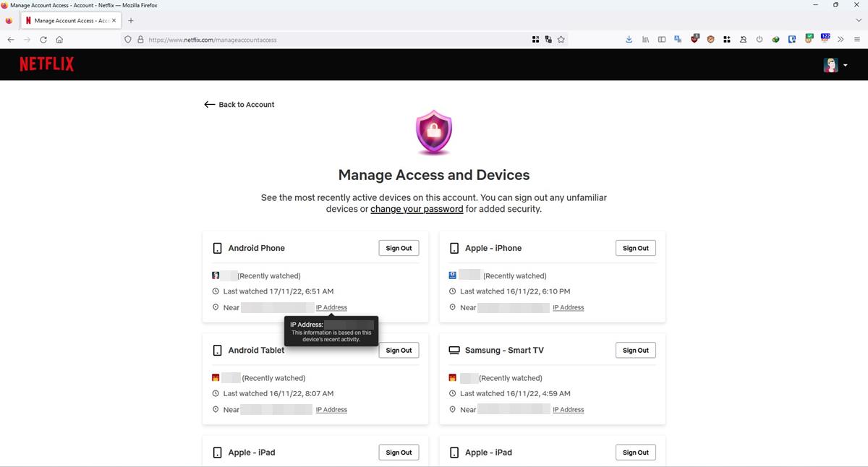
Task: Click the refresh page icon
Action: (43, 40)
